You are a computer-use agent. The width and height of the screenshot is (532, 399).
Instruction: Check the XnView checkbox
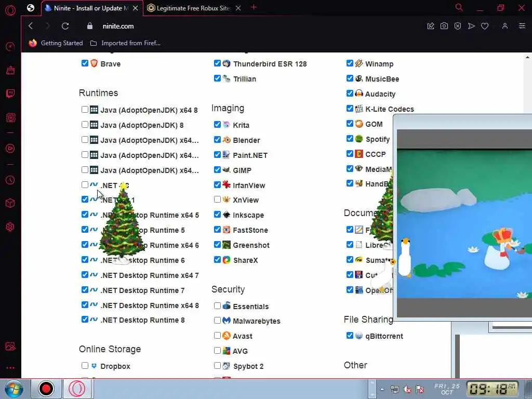coord(218,199)
